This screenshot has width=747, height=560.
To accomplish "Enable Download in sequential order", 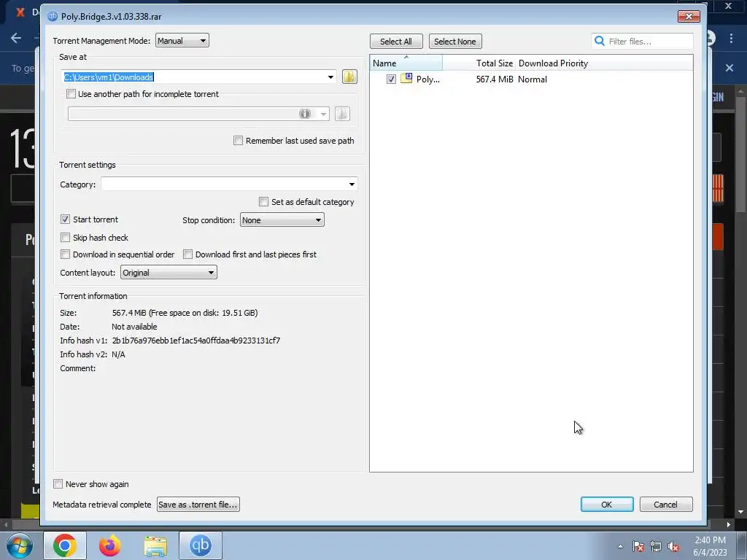I will [65, 254].
